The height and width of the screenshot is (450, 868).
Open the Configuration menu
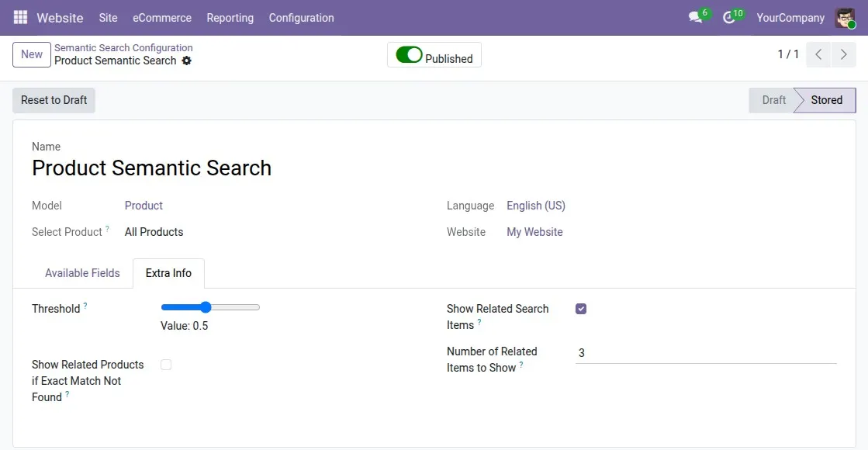point(301,18)
